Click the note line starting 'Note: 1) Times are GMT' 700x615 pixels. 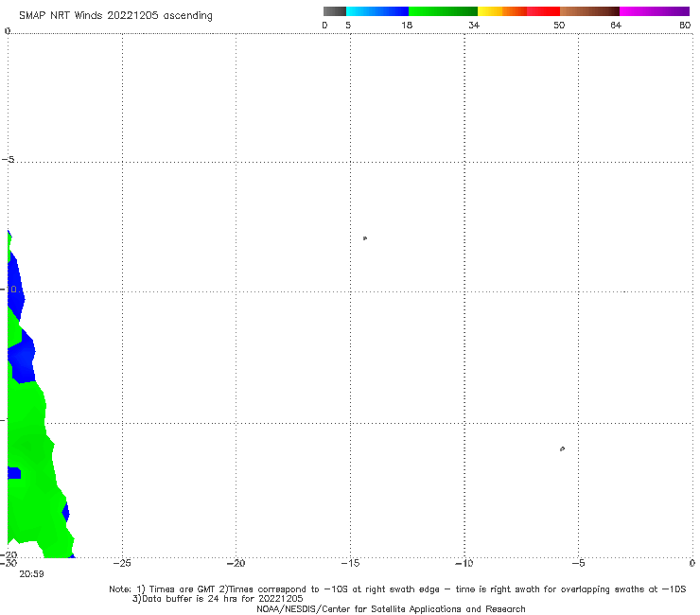pyautogui.click(x=397, y=589)
